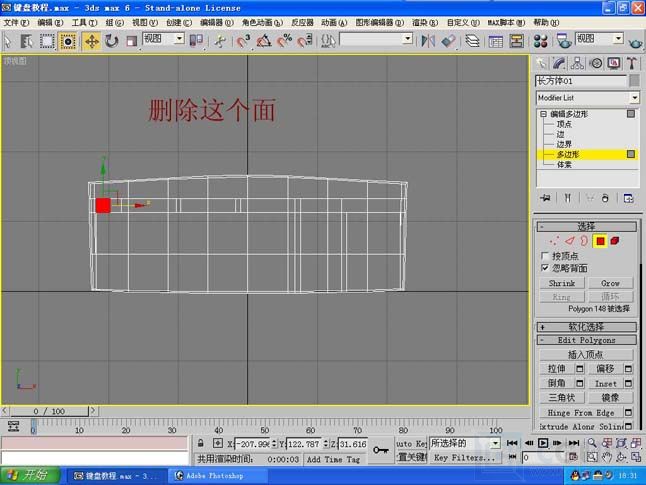Select 体素 sub-object level in stack
The image size is (646, 485).
coord(564,164)
